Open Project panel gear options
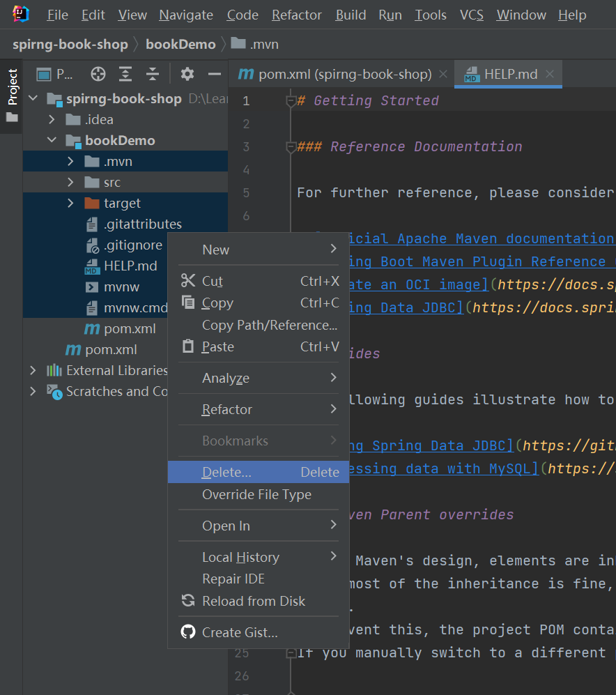This screenshot has height=695, width=616. [x=187, y=74]
